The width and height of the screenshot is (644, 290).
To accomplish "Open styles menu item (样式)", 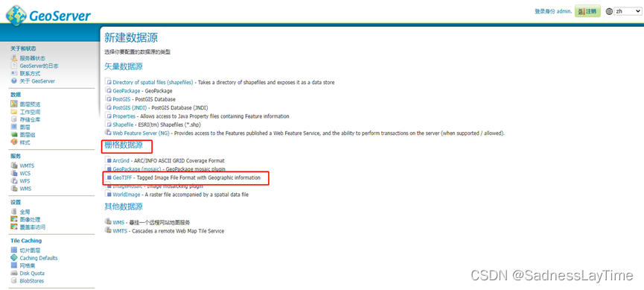I will click(25, 142).
